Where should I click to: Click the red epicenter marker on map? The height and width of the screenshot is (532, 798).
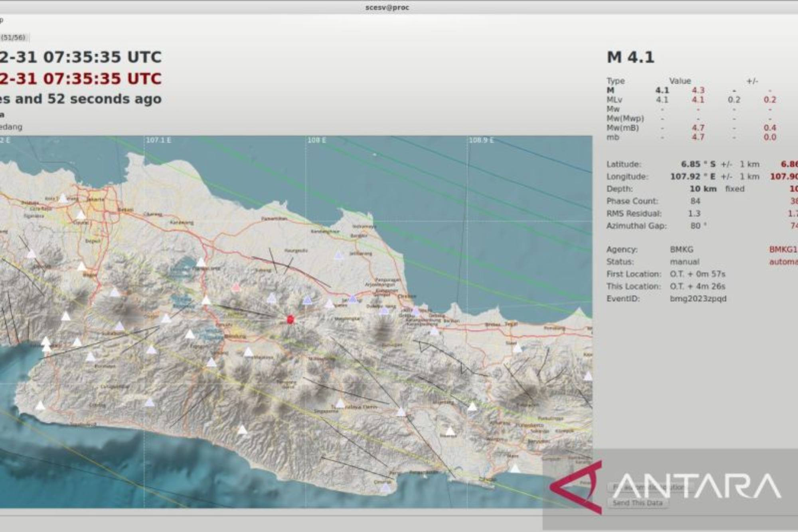click(x=290, y=319)
